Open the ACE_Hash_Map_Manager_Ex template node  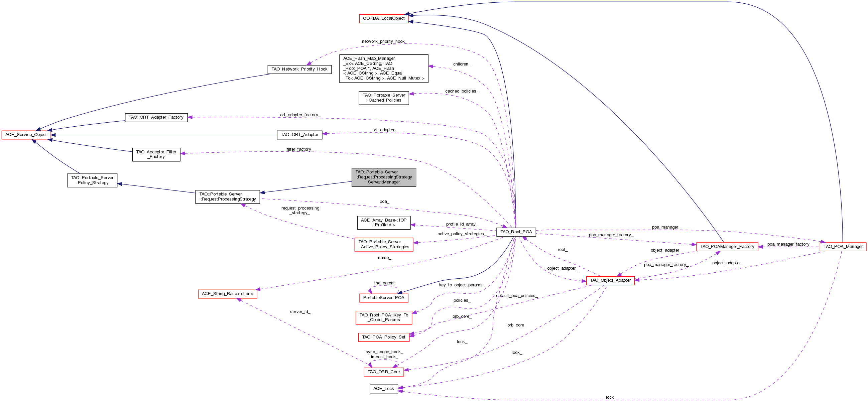[x=384, y=69]
